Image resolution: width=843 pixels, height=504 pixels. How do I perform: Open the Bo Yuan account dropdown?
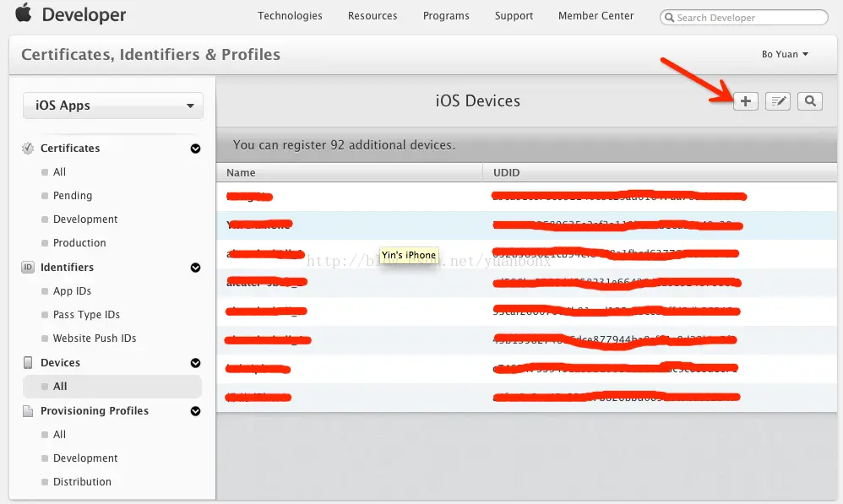point(785,54)
